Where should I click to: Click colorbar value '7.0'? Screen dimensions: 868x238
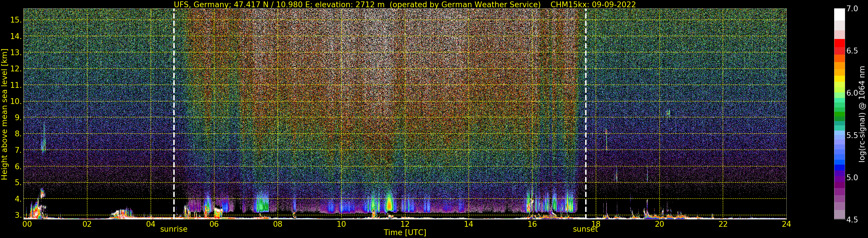pos(852,9)
